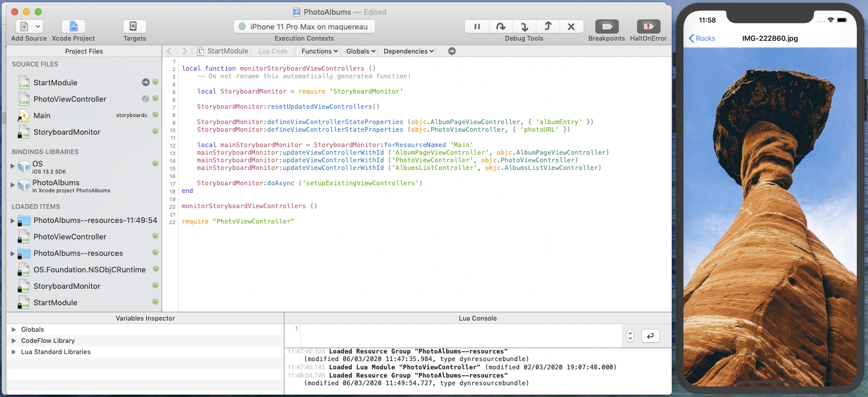
Task: Click the Lua Console input field
Action: (461, 336)
